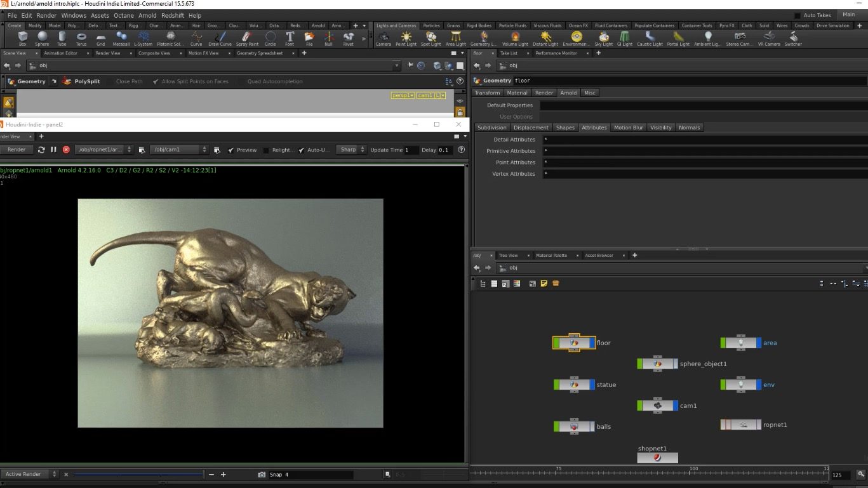This screenshot has height=488, width=868.
Task: Toggle the Auto Takes checkbox
Action: [798, 15]
